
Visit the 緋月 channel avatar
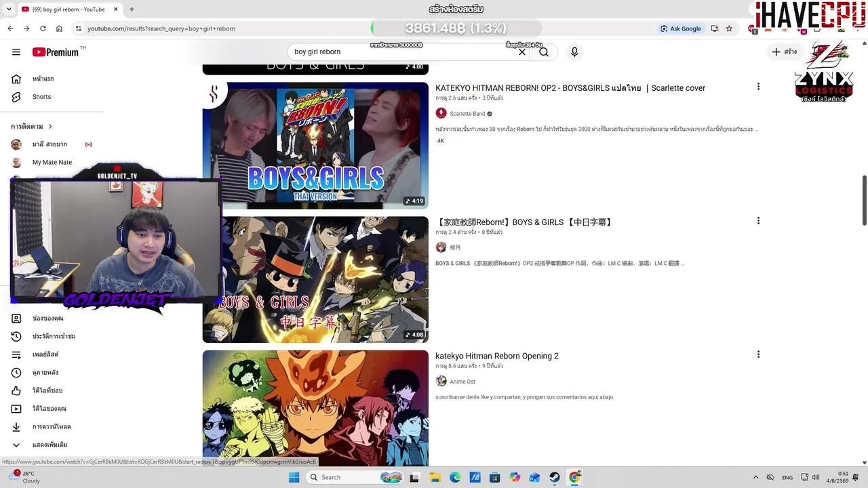pos(441,247)
